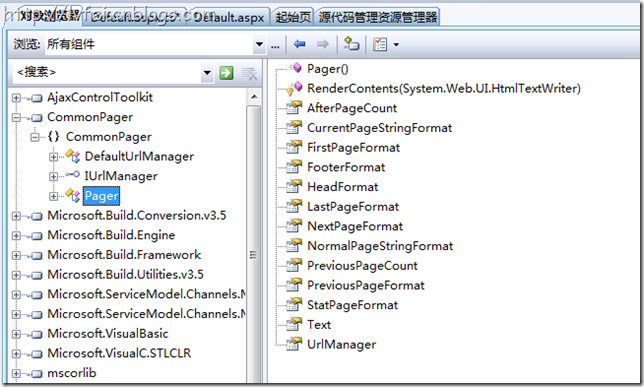Click the UrlManager property icon
Image resolution: width=644 pixels, height=387 pixels.
(294, 344)
